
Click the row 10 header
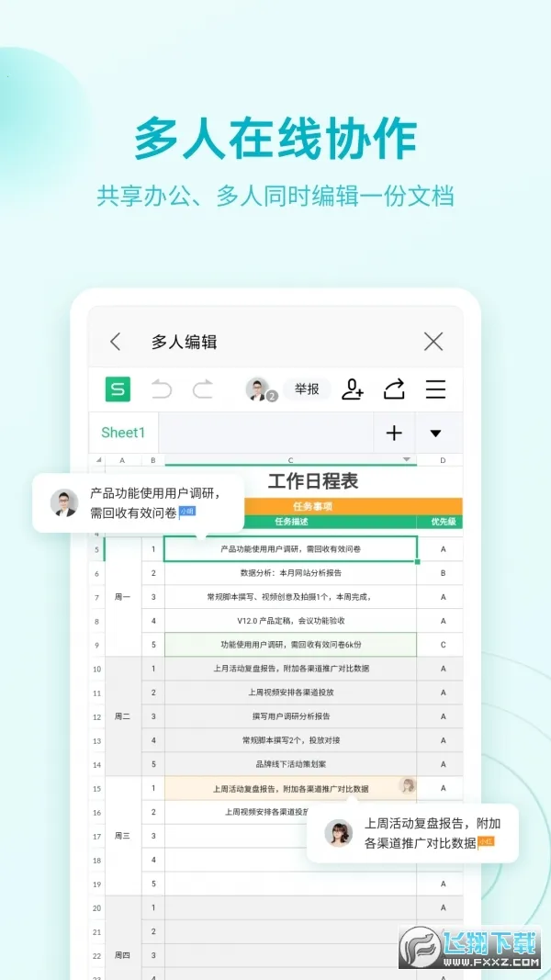(x=96, y=669)
